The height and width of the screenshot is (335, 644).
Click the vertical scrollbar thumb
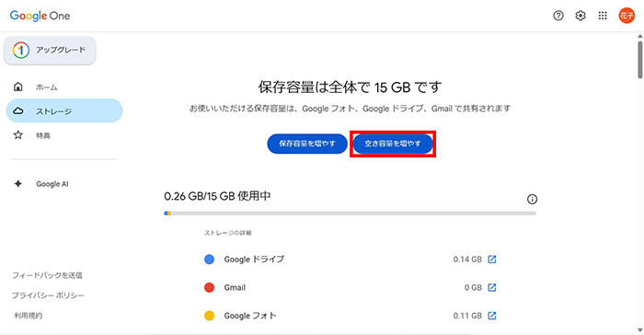(x=640, y=60)
